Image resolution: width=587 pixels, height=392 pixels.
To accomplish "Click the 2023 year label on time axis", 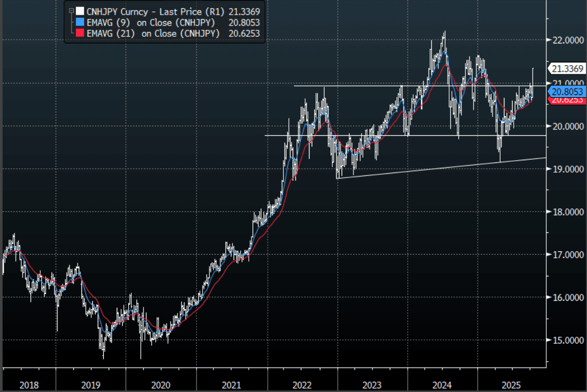I will tap(372, 385).
